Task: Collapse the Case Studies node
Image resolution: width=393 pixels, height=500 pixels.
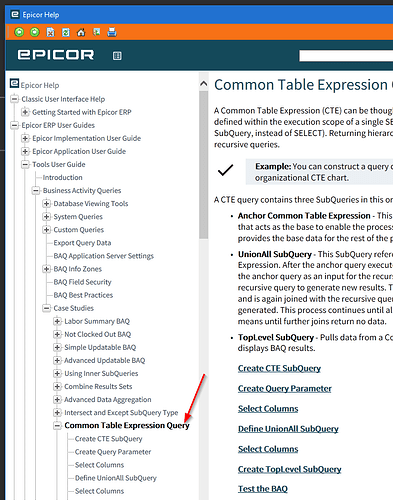Action: [47, 308]
